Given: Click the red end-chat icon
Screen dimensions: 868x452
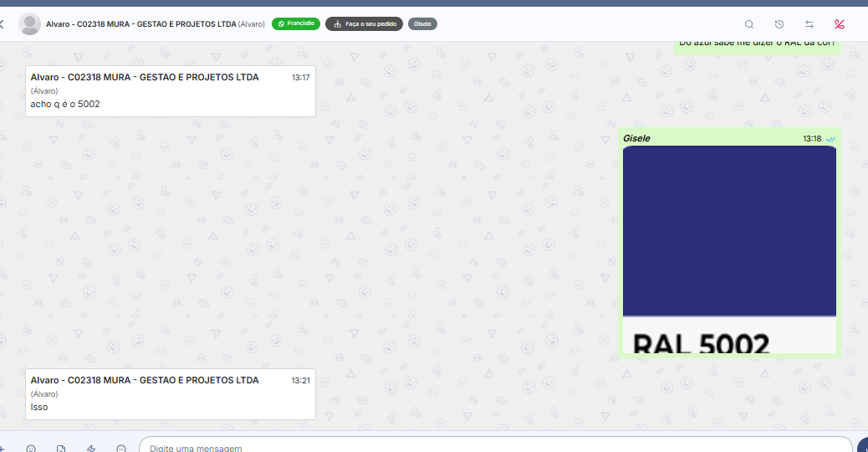Looking at the screenshot, I should tap(840, 24).
